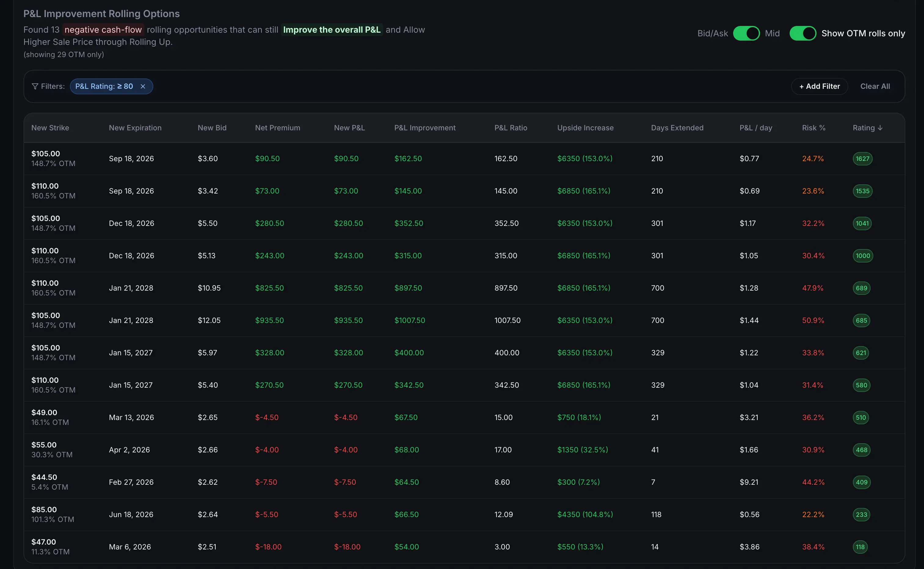Sort by the New Strike column header
924x569 pixels.
(x=50, y=128)
